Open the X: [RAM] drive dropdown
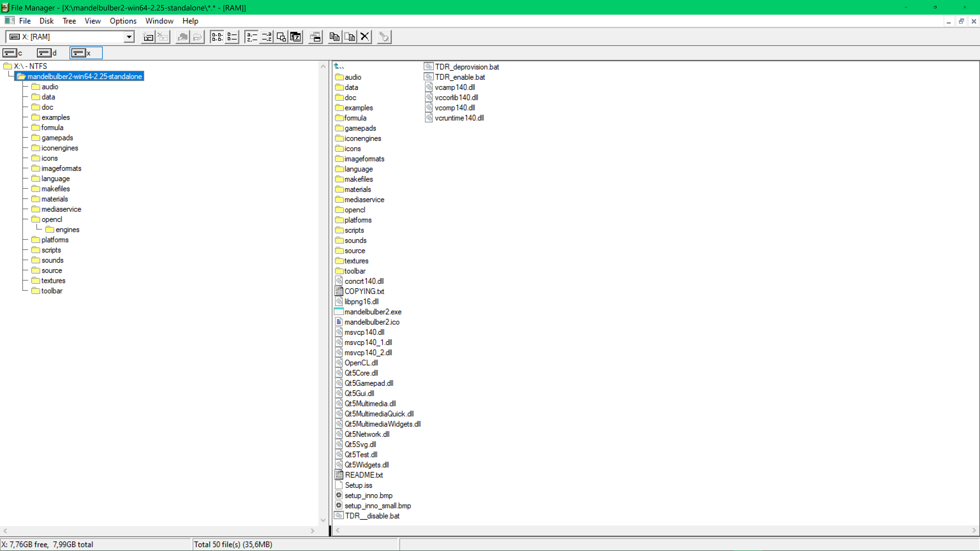Screen dimensions: 980x551 129,37
